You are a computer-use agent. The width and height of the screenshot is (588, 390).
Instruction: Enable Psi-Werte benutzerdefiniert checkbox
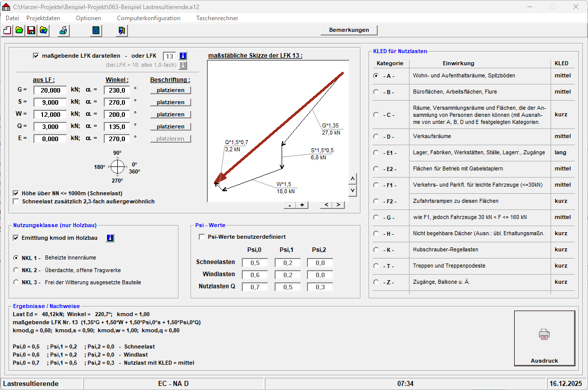(202, 237)
